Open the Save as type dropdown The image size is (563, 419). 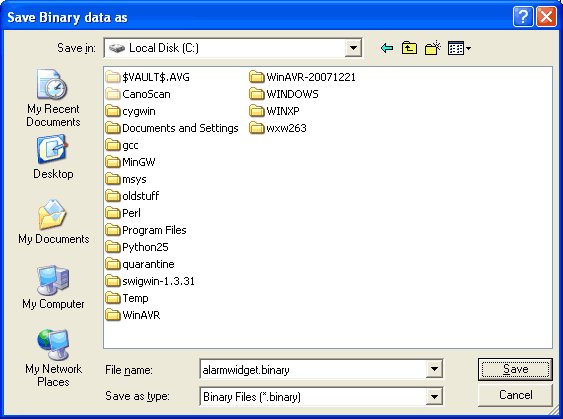(x=434, y=397)
